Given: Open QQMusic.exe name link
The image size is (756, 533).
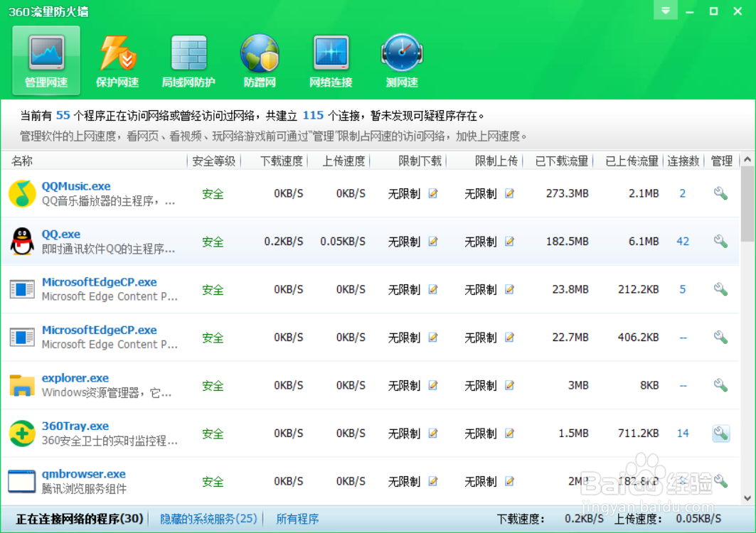Looking at the screenshot, I should click(x=76, y=186).
